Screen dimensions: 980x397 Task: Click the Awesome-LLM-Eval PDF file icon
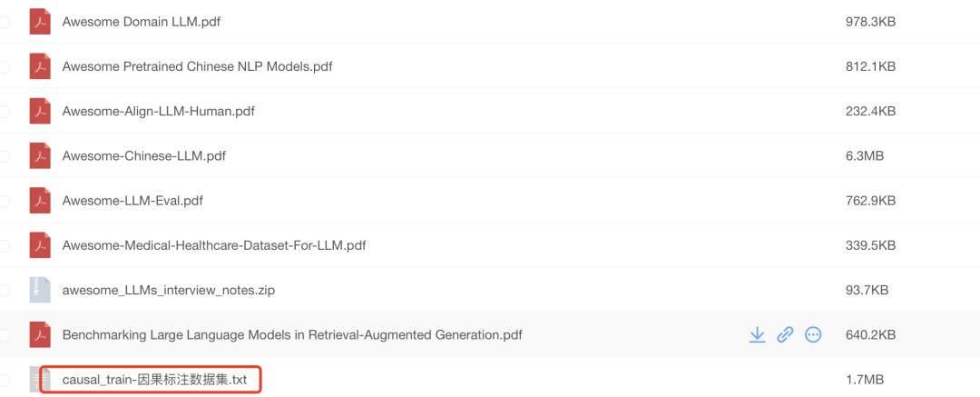pyautogui.click(x=40, y=201)
